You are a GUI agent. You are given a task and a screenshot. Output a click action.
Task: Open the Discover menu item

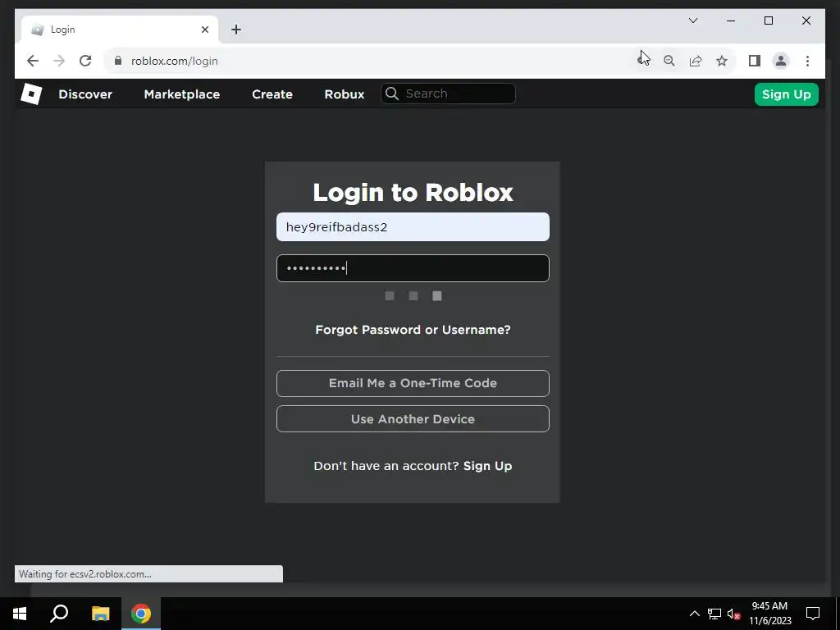(85, 94)
